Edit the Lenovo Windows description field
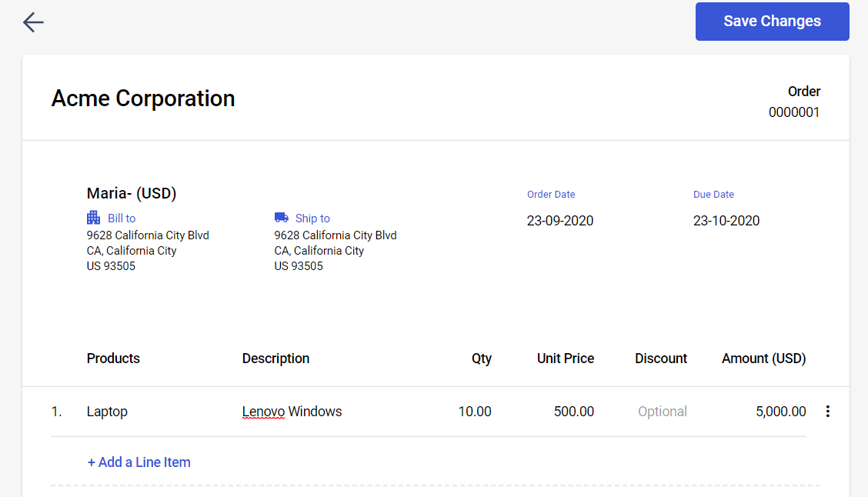Image resolution: width=868 pixels, height=497 pixels. click(x=292, y=412)
